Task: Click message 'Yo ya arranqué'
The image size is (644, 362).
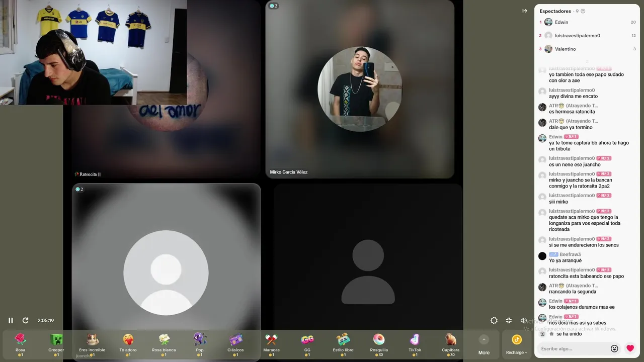Action: [565, 260]
